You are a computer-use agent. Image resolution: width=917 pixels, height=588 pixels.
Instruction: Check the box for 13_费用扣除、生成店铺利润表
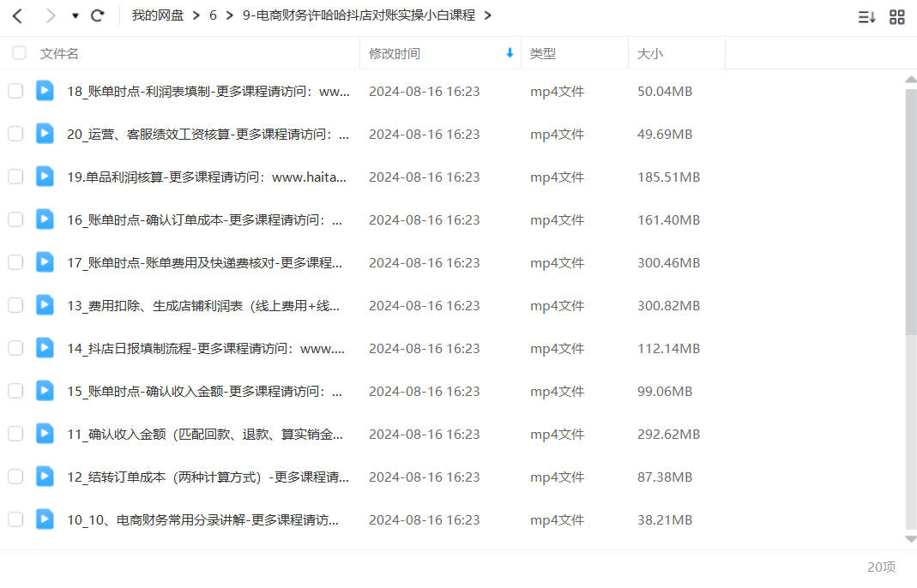[15, 305]
